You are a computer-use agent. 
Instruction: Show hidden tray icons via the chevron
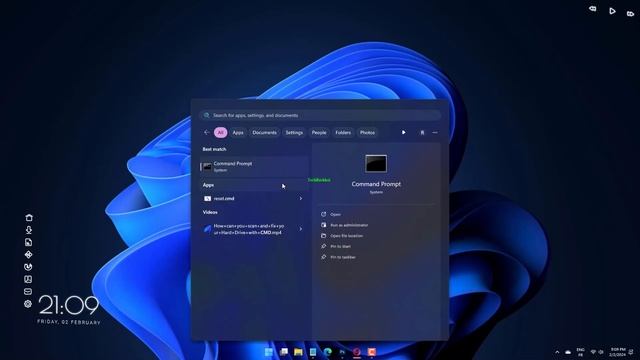click(x=557, y=352)
